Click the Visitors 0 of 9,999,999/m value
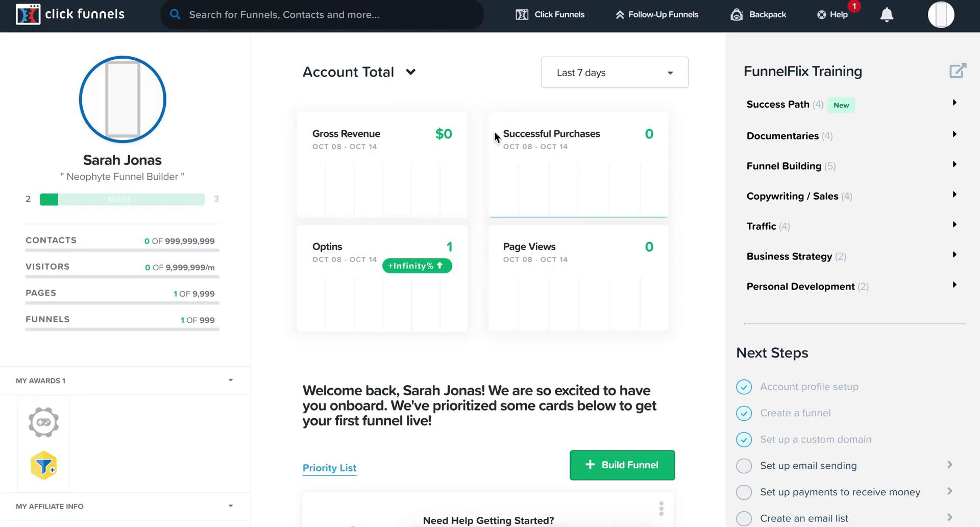 (x=180, y=267)
